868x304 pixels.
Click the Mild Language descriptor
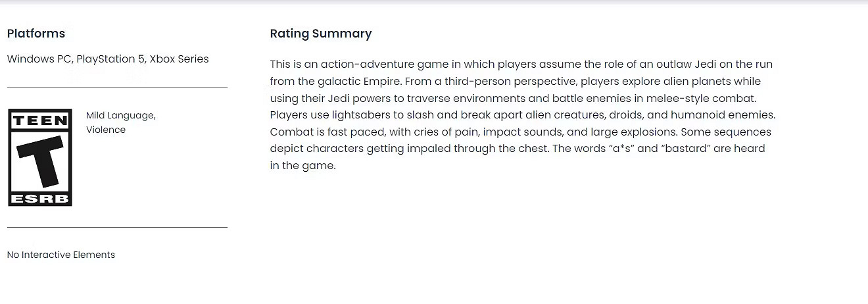pos(120,116)
